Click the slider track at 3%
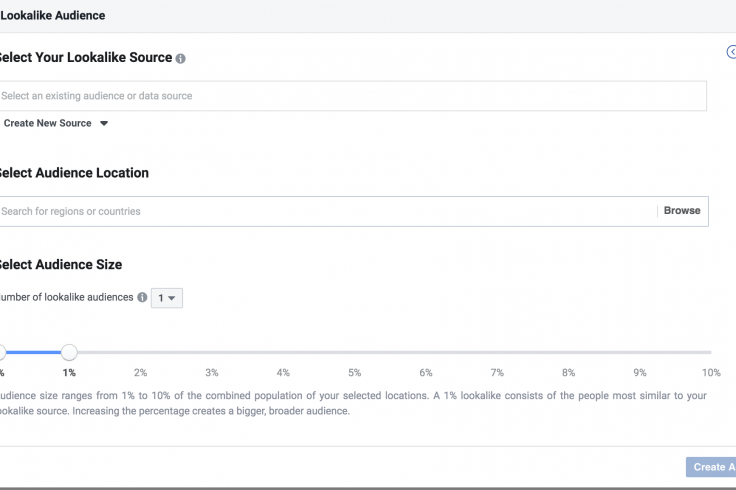The image size is (736, 490). point(212,352)
